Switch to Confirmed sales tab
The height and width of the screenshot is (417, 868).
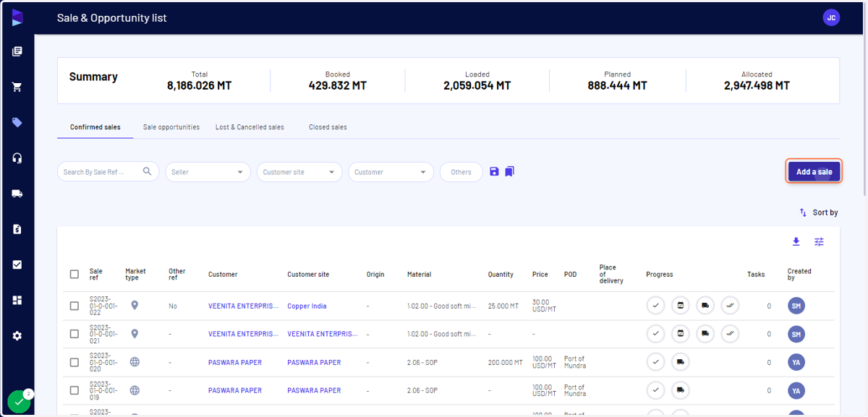pos(95,127)
